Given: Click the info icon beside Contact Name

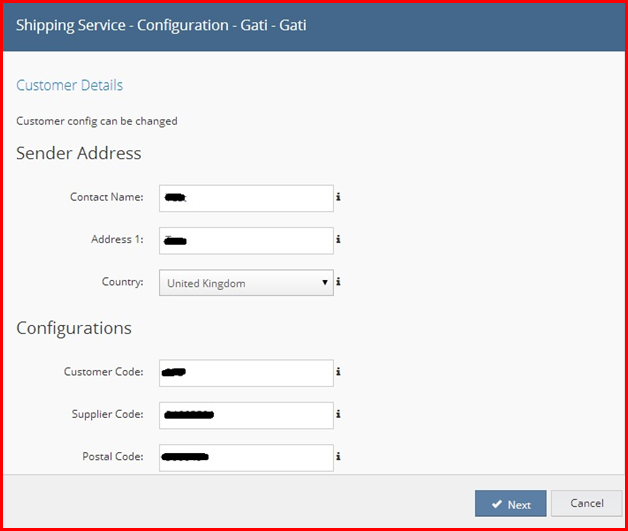Looking at the screenshot, I should click(338, 197).
